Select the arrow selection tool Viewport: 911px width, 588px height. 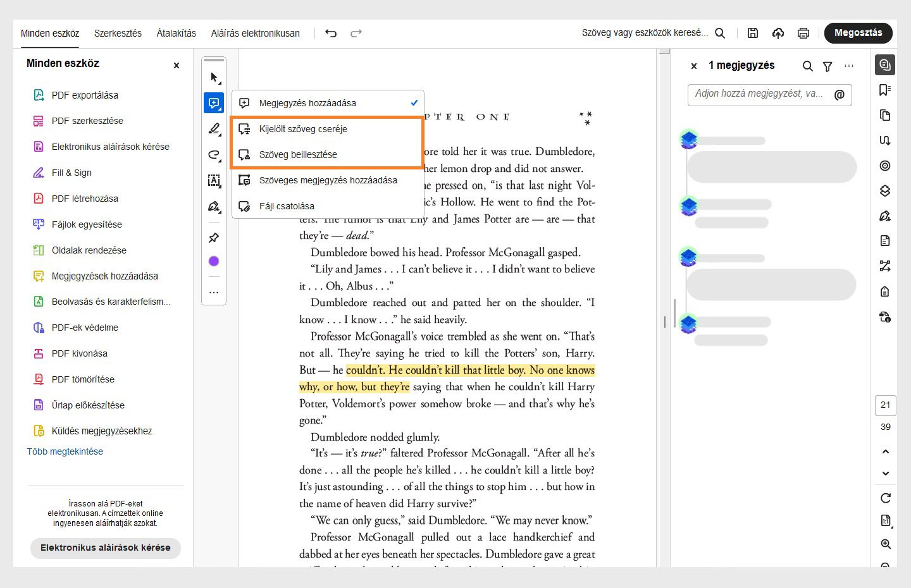coord(214,78)
